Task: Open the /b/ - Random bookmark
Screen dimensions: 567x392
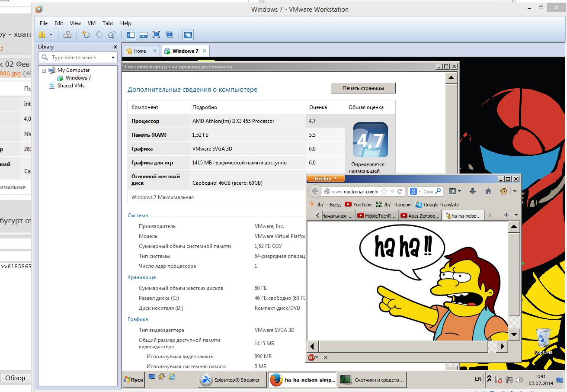Action: coord(393,205)
